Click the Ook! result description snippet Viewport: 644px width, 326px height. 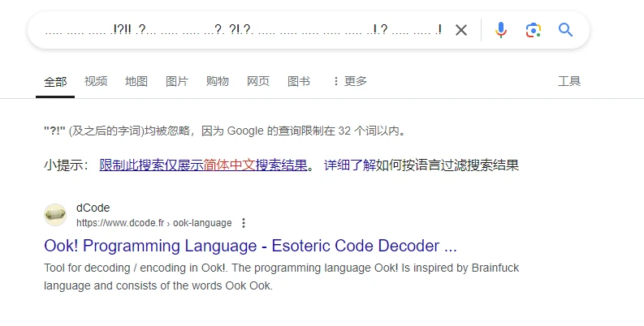(281, 277)
